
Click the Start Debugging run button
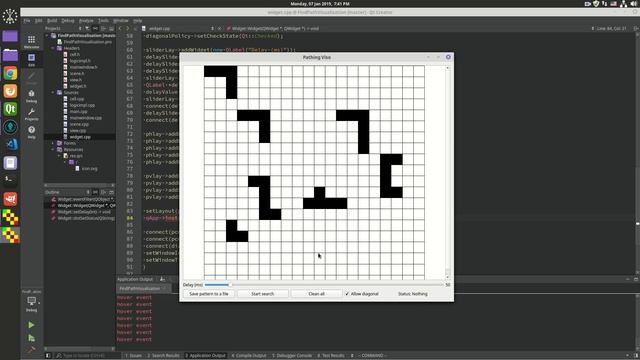[31, 338]
